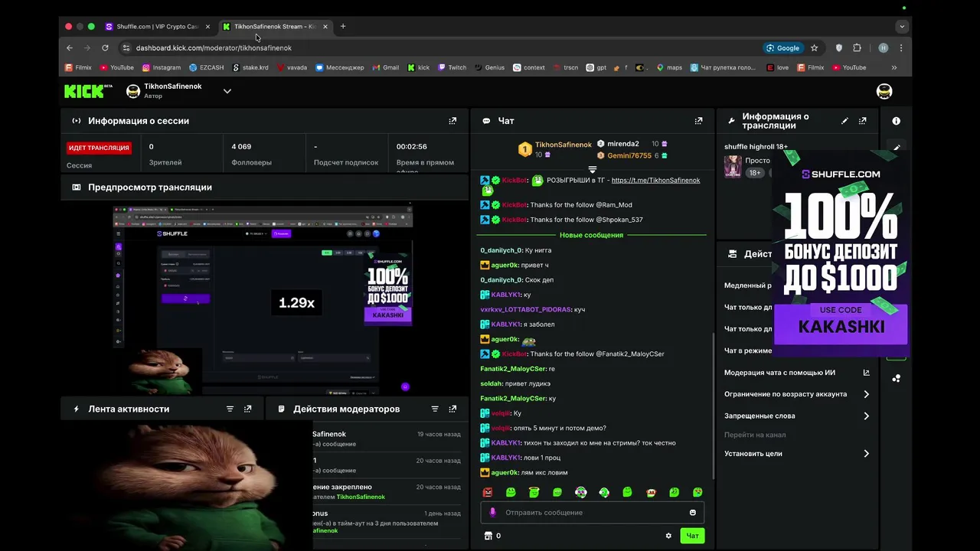The image size is (980, 551).
Task: Pop out the activity feed panel
Action: [247, 409]
